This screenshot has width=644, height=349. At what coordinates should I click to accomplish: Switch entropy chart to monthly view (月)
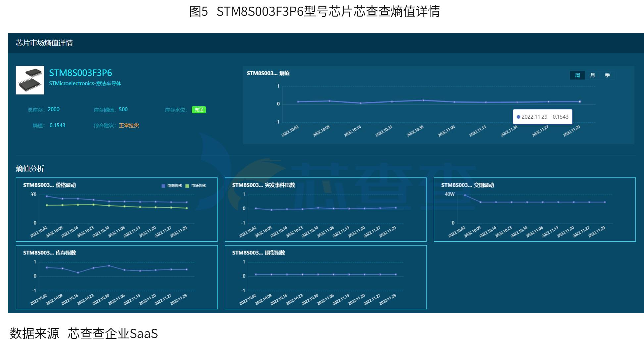click(x=592, y=75)
